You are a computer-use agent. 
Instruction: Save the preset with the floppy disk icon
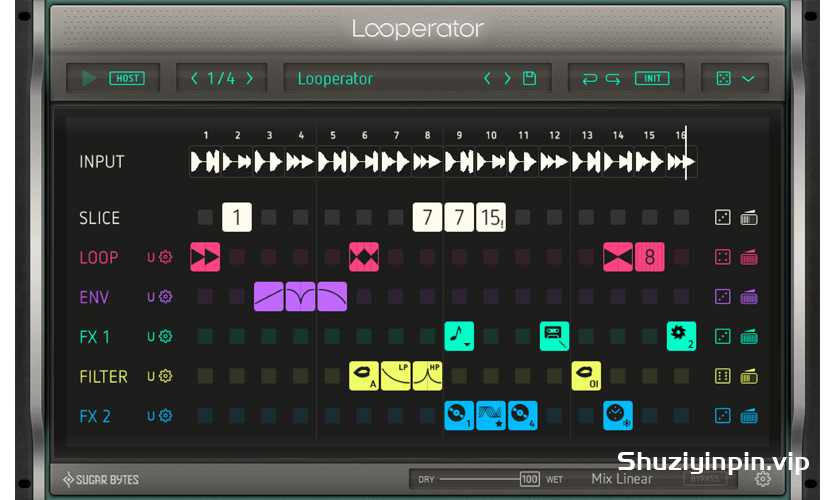click(x=529, y=78)
